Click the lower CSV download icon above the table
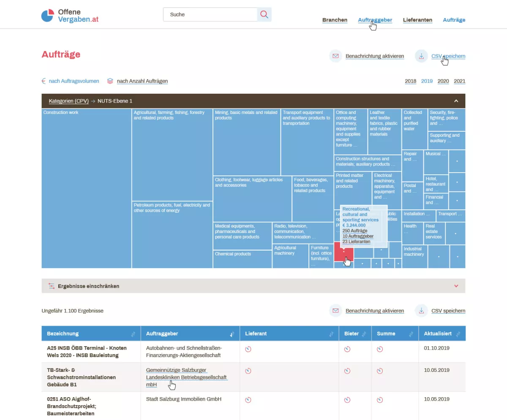 click(421, 311)
